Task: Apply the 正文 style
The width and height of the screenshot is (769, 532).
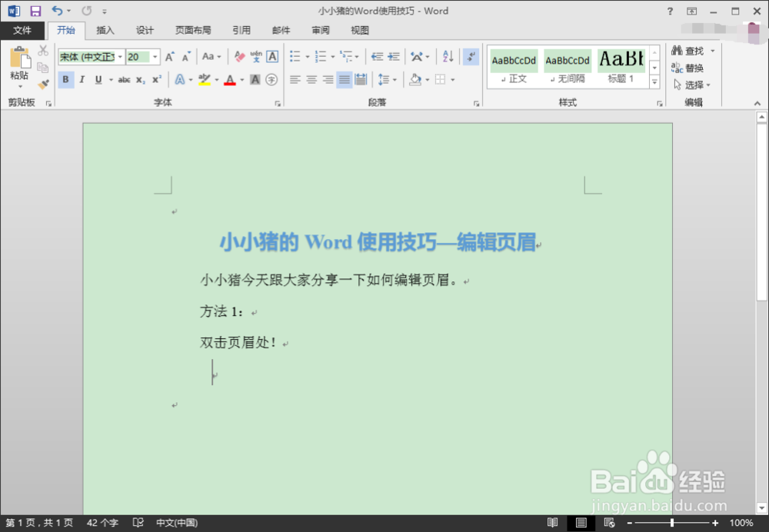Action: tap(514, 67)
